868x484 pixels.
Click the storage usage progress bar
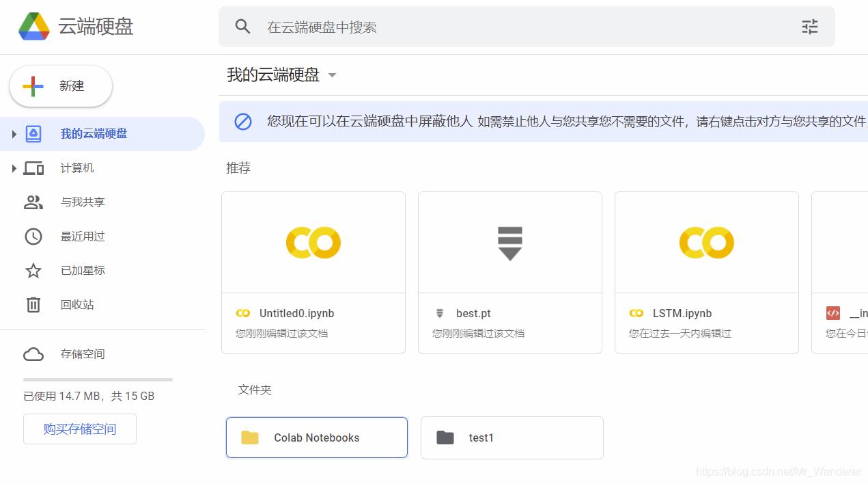[x=98, y=379]
